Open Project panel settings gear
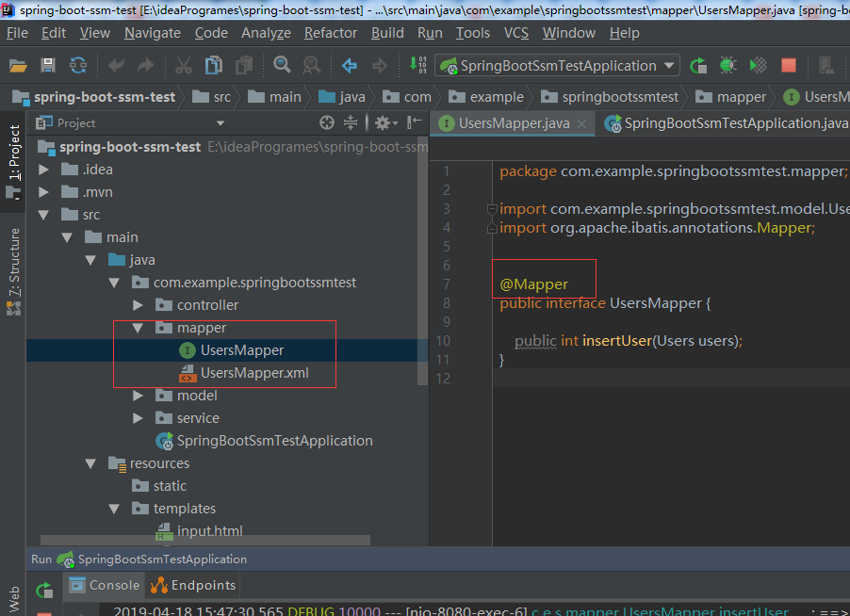This screenshot has height=616, width=850. (385, 123)
